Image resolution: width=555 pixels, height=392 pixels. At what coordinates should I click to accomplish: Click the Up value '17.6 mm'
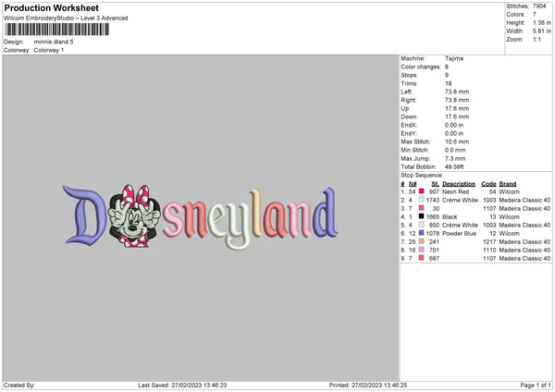point(457,108)
